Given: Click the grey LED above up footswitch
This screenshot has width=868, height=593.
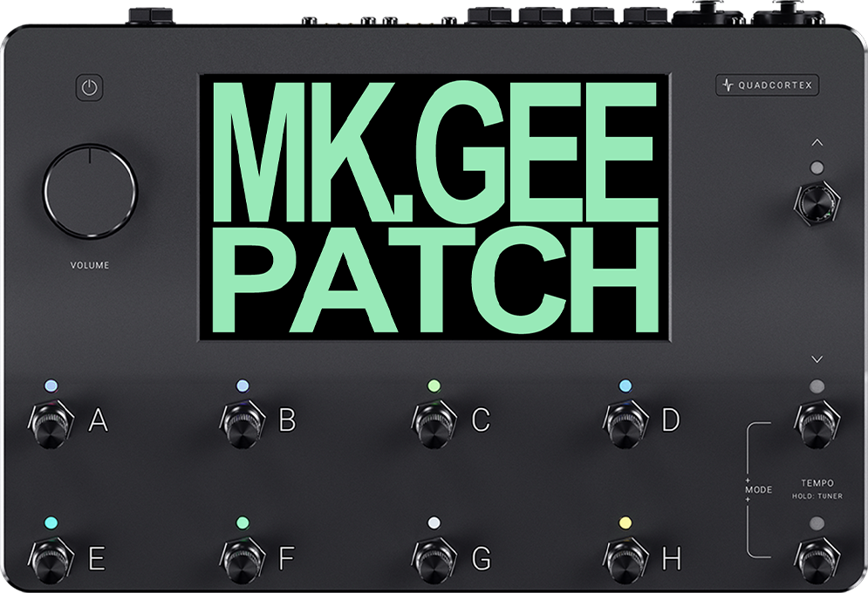Looking at the screenshot, I should (x=817, y=167).
